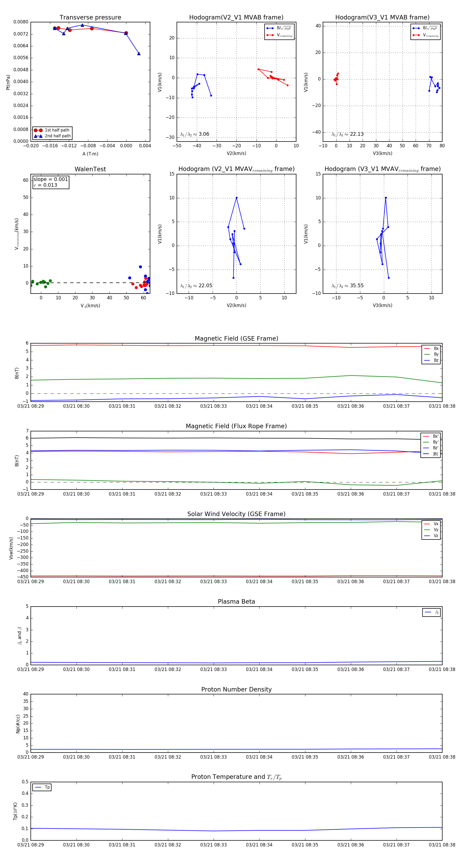This screenshot has width=473, height=868.
Task: Click the 'Hodogram(V2_V1 MVAB frame)' title
Action: [x=236, y=18]
